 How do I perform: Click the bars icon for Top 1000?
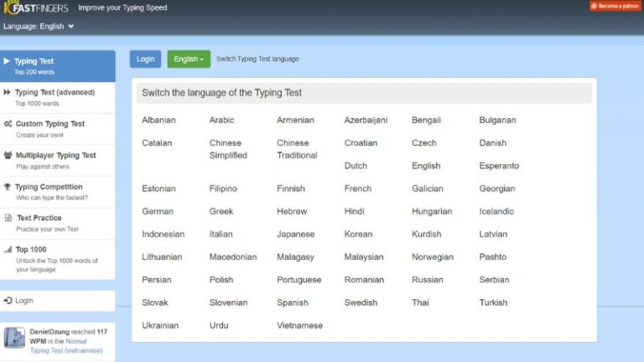click(8, 250)
